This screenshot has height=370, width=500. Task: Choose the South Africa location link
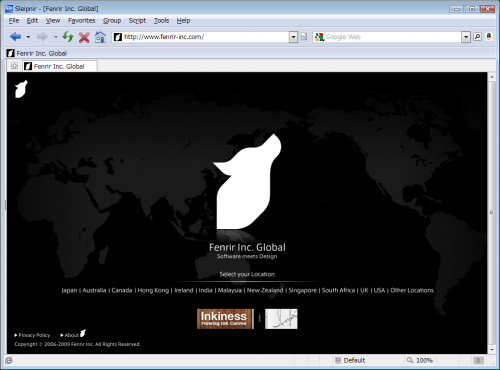338,290
